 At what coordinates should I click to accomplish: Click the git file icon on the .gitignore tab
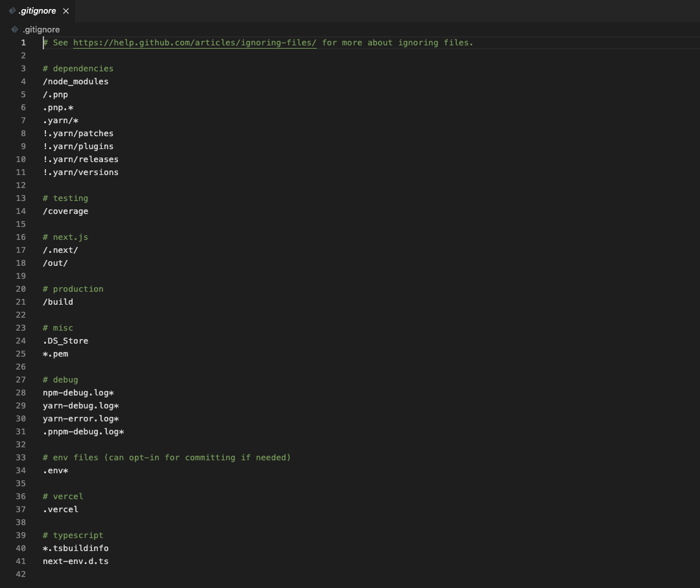(x=14, y=10)
